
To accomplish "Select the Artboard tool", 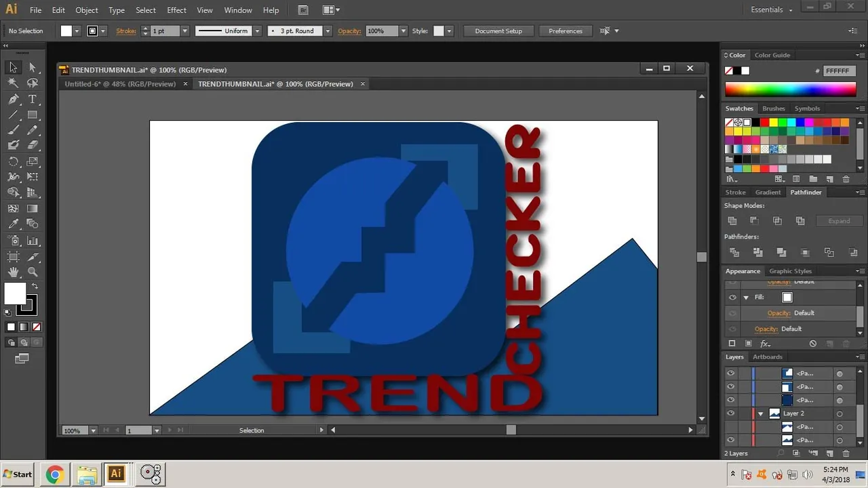I will point(13,257).
